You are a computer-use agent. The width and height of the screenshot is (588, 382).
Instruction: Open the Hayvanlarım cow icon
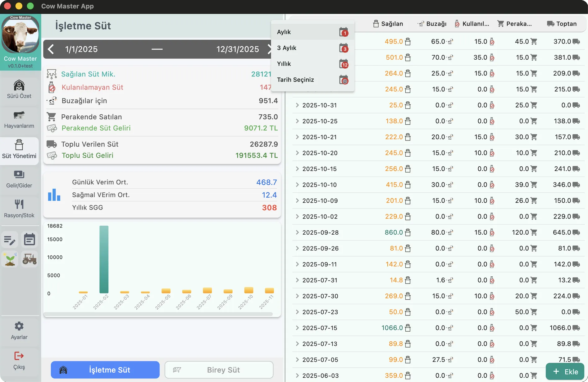19,119
